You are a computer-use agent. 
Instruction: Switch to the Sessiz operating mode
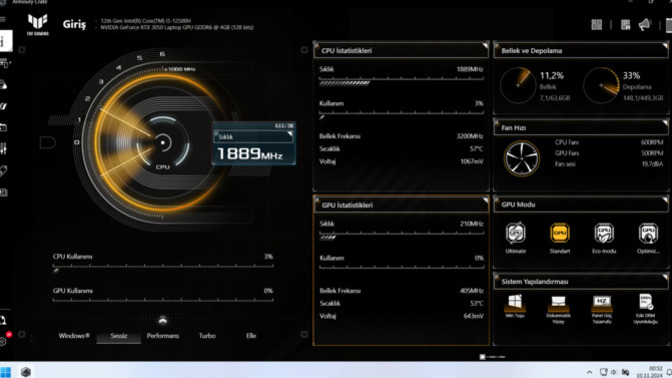coord(119,336)
